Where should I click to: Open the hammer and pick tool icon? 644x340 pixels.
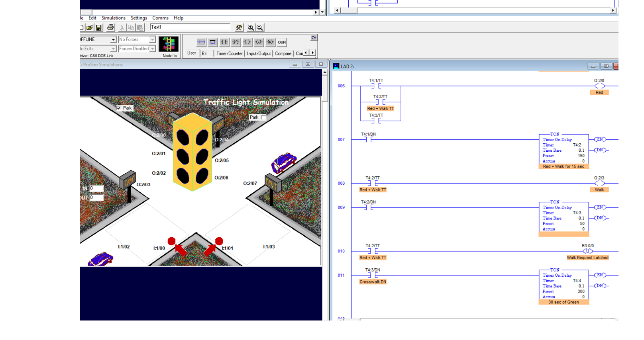[239, 27]
